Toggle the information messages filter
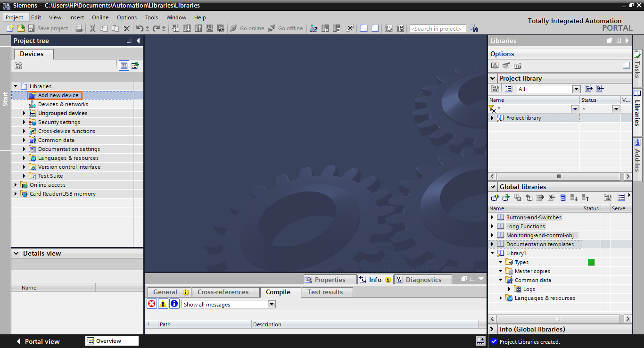 point(173,303)
